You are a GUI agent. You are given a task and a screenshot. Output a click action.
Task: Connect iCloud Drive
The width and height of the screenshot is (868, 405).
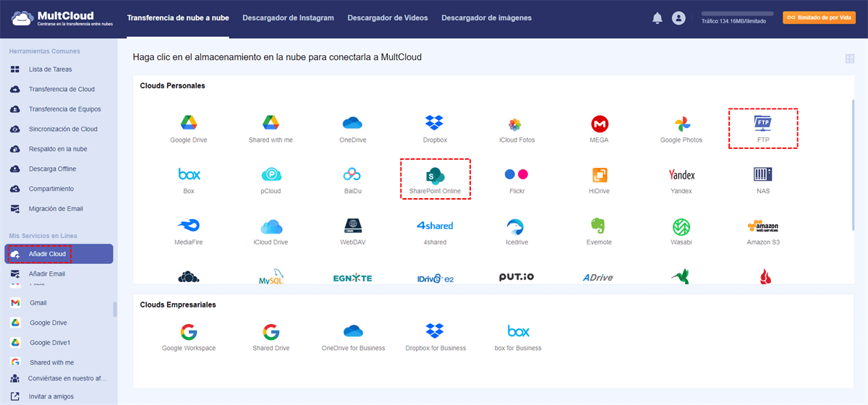[x=271, y=231]
